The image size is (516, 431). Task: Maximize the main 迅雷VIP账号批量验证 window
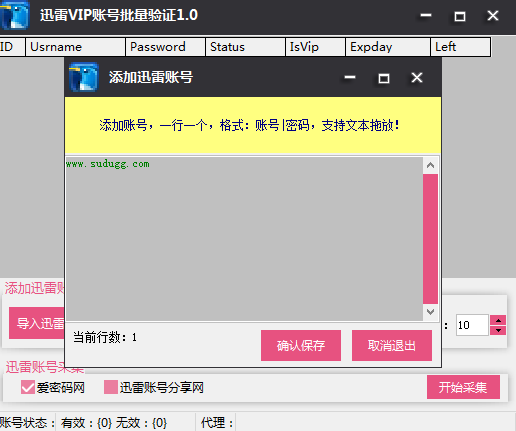coord(460,16)
